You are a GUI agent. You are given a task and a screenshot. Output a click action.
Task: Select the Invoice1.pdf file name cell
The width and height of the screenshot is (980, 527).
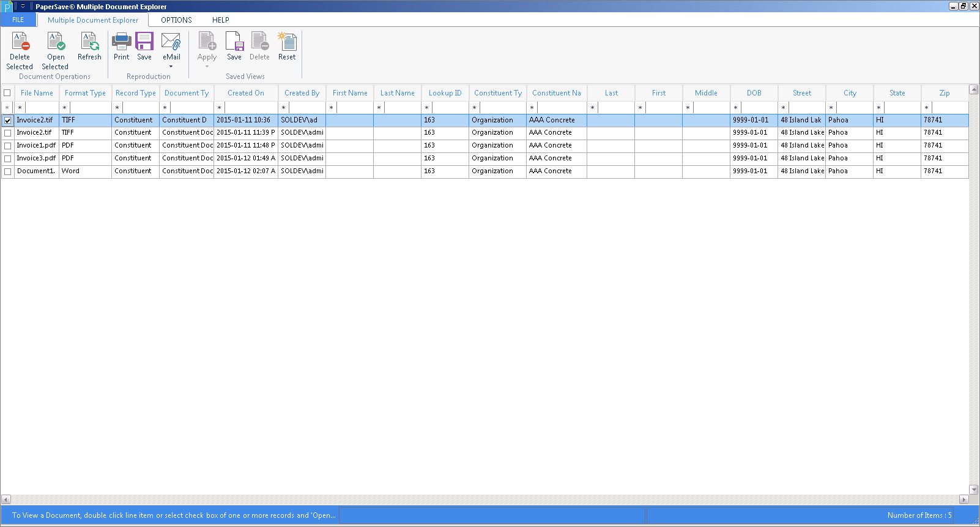(x=36, y=146)
